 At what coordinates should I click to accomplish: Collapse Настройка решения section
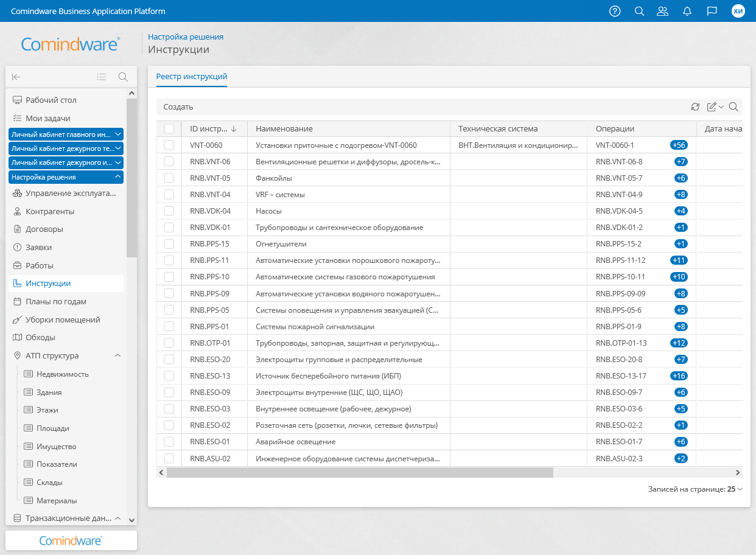pyautogui.click(x=66, y=177)
